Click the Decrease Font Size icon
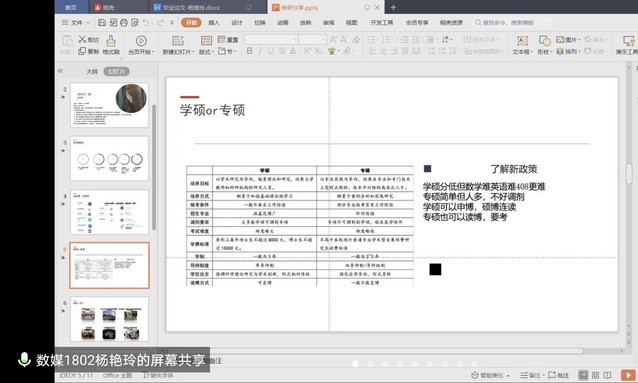This screenshot has height=383, width=638. coord(344,39)
